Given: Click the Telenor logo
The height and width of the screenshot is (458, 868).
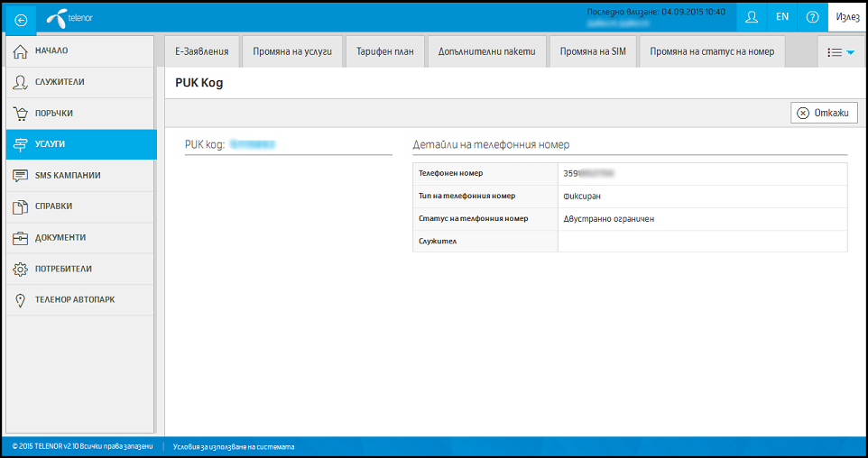Looking at the screenshot, I should tap(69, 19).
